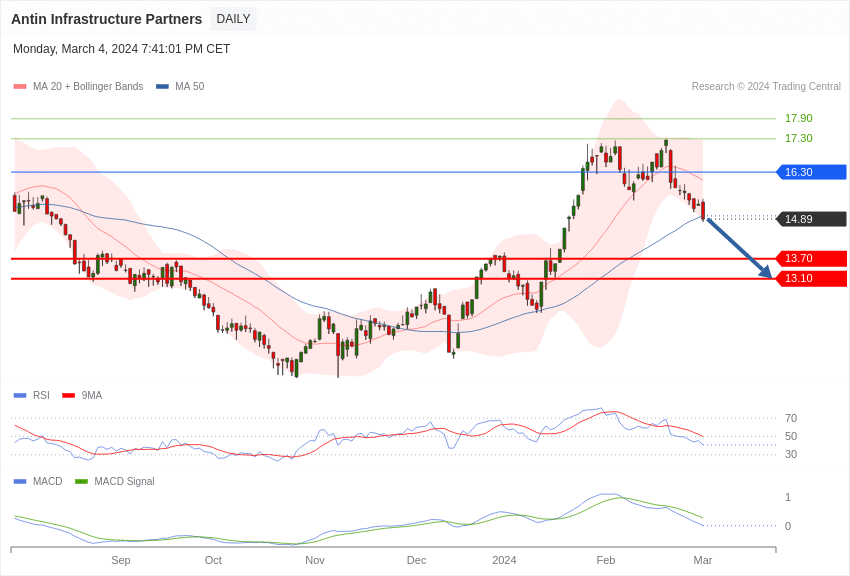The width and height of the screenshot is (850, 576).
Task: Click the red MA 20 Bollinger legend swatch
Action: point(20,87)
